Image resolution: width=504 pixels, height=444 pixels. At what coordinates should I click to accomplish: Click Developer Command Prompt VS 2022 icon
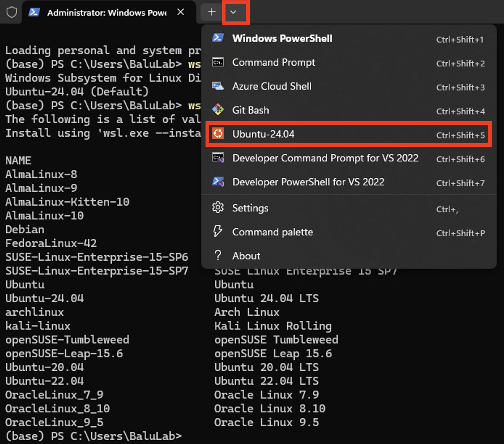218,158
